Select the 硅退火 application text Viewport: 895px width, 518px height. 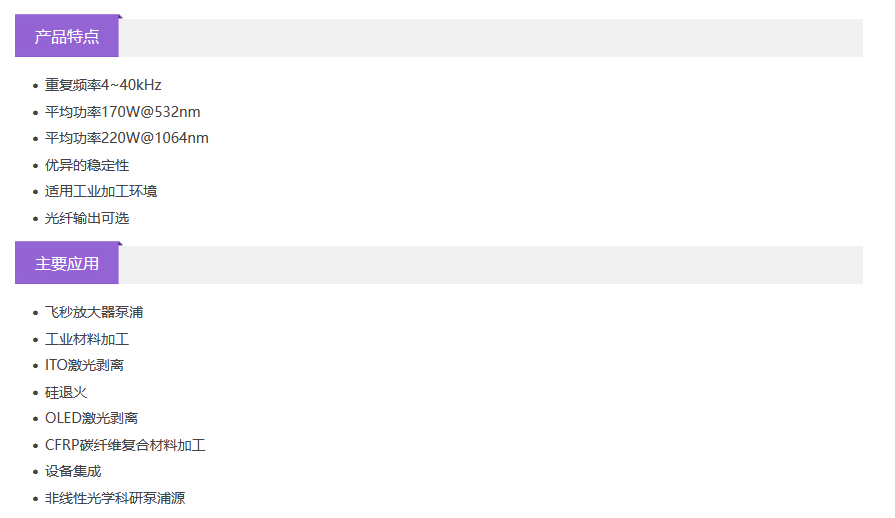pyautogui.click(x=66, y=392)
